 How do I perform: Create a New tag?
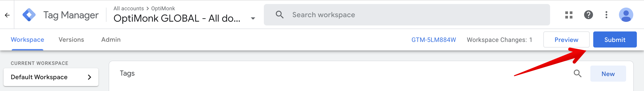[608, 74]
